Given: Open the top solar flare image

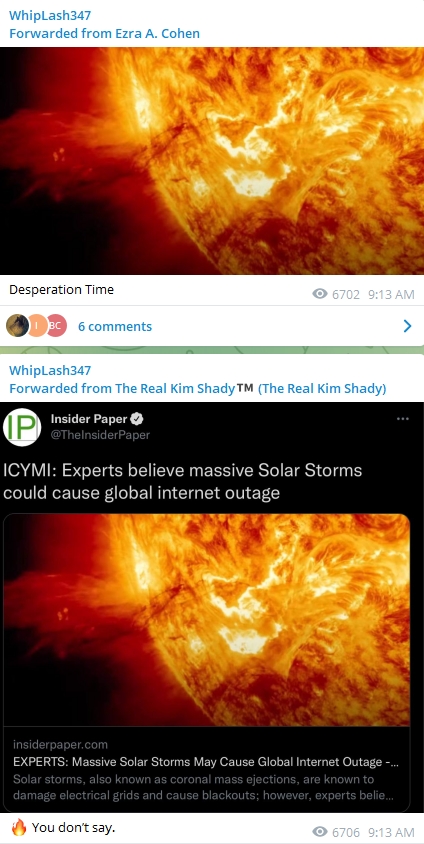Looking at the screenshot, I should [212, 161].
